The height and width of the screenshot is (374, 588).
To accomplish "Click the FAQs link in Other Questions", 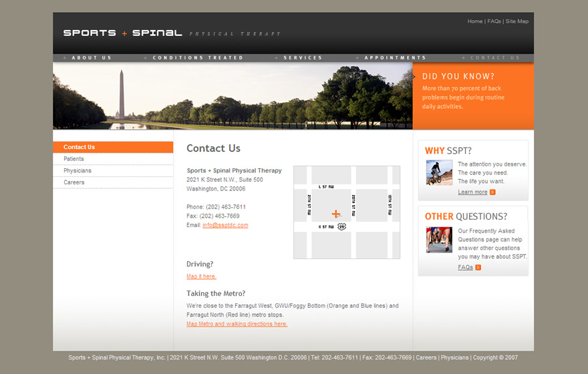I will click(x=465, y=267).
